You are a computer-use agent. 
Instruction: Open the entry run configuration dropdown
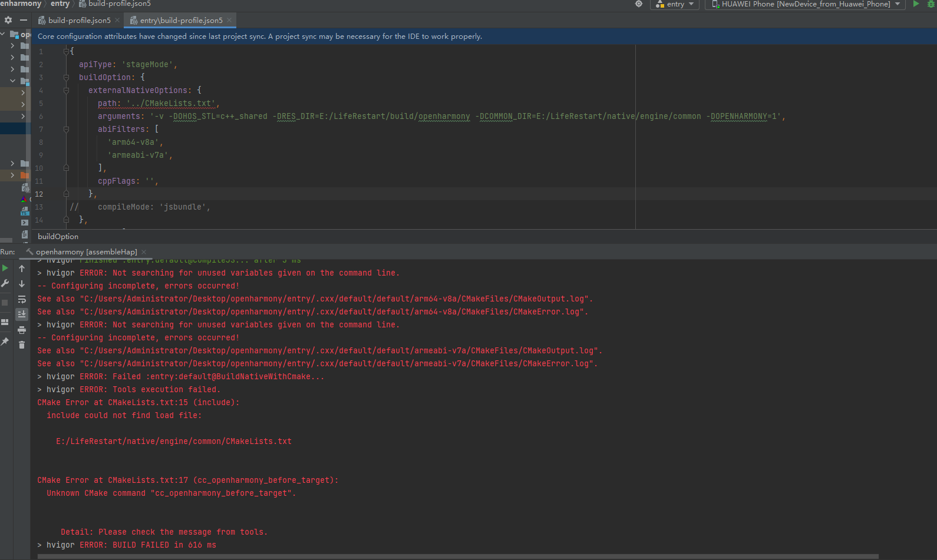point(675,4)
